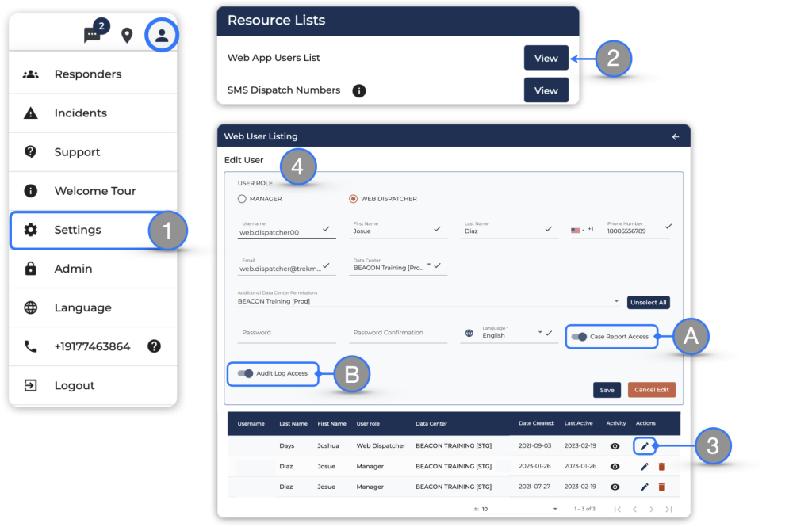Viewport: 812px width, 527px height.
Task: Open the Responders menu item
Action: point(93,74)
